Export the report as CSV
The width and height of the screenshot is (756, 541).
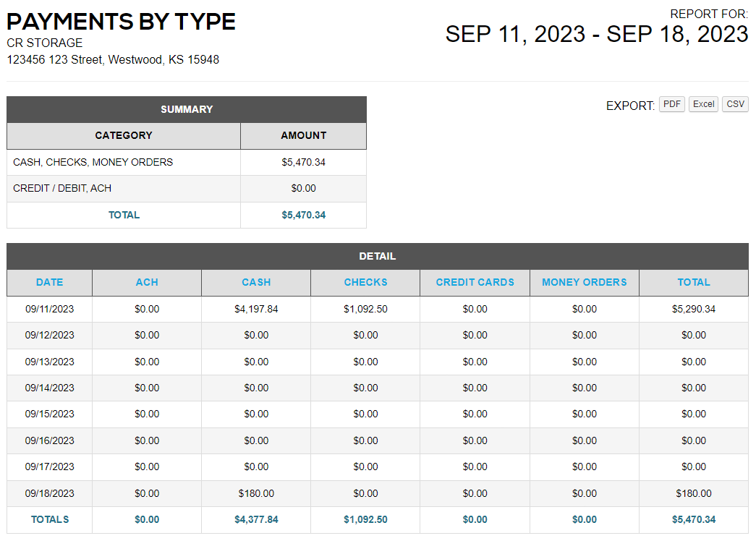pos(735,104)
